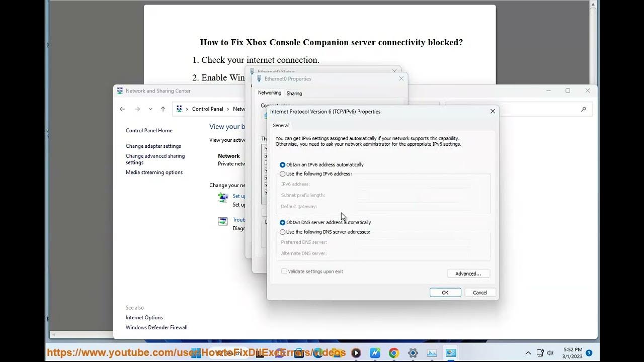Open Change adapter settings
Image resolution: width=644 pixels, height=362 pixels.
pos(153,146)
